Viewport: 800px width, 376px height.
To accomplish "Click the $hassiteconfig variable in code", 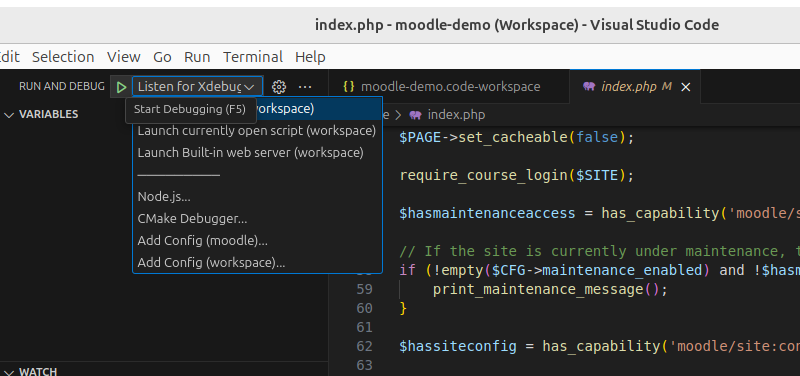I will 458,346.
